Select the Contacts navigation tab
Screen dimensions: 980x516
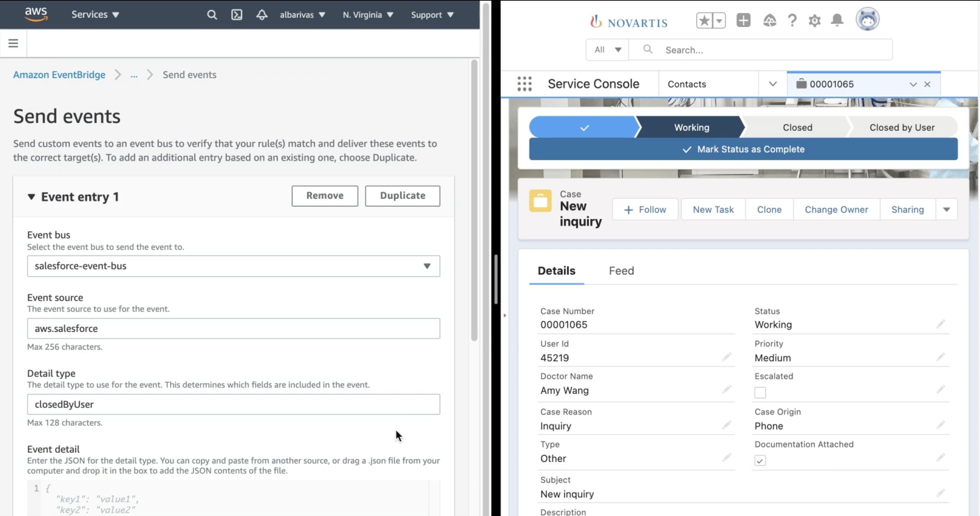coord(687,84)
